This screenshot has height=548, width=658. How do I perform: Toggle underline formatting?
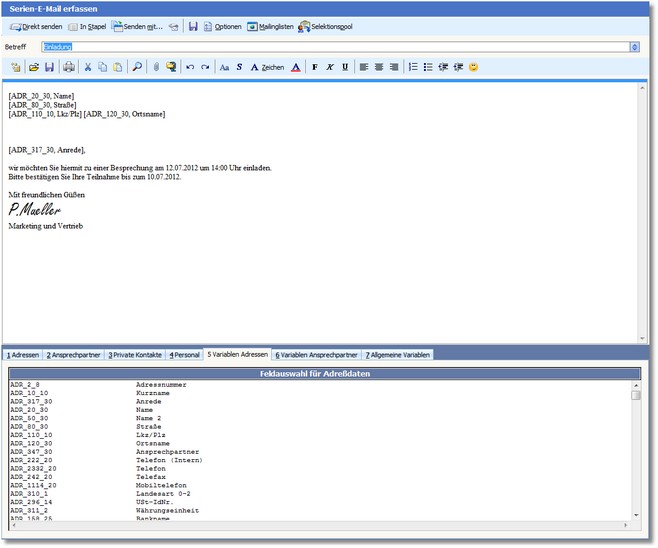tap(345, 67)
